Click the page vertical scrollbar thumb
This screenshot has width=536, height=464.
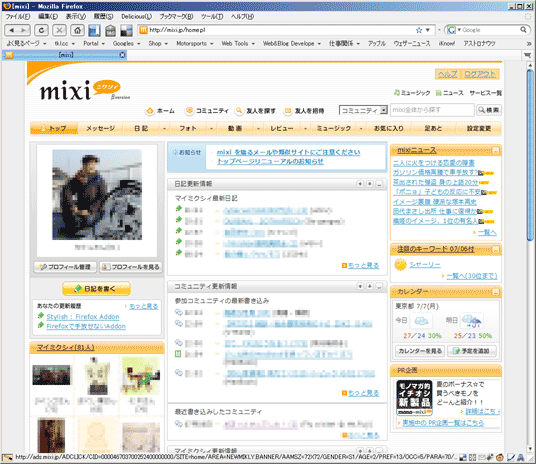530,156
